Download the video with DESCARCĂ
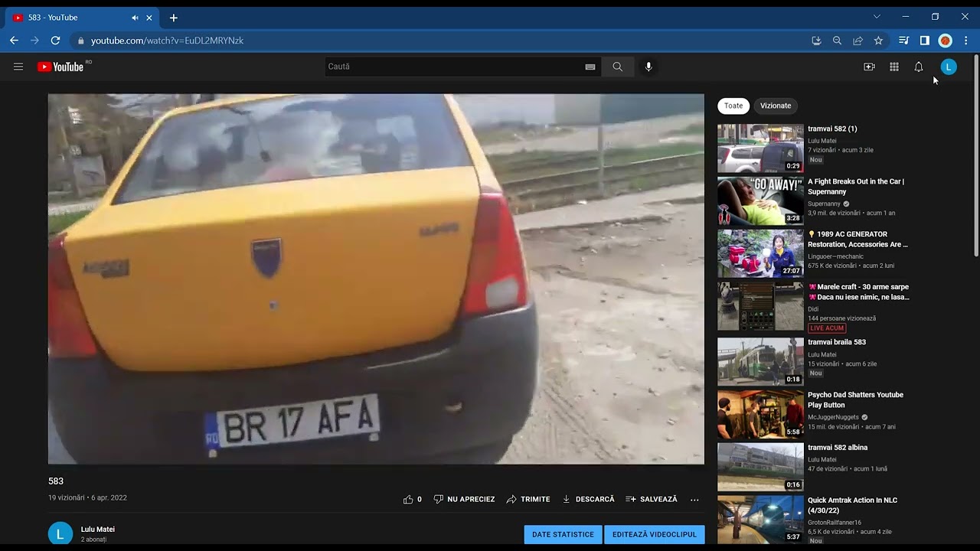 click(x=588, y=499)
